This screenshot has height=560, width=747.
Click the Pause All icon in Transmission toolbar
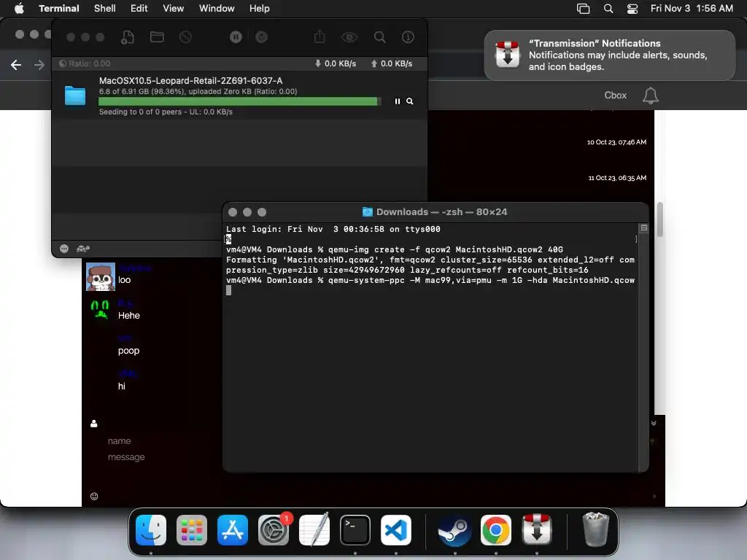pyautogui.click(x=236, y=37)
